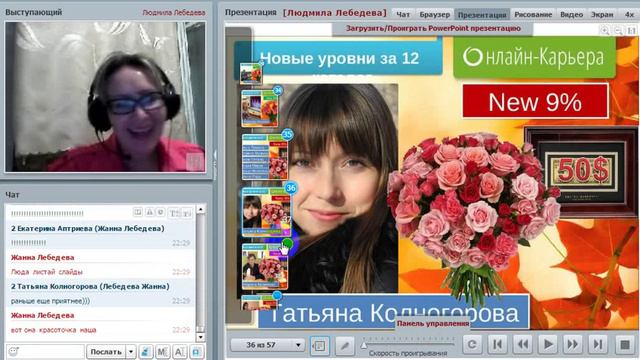Select the topmost small slide thumbnail

(x=251, y=73)
